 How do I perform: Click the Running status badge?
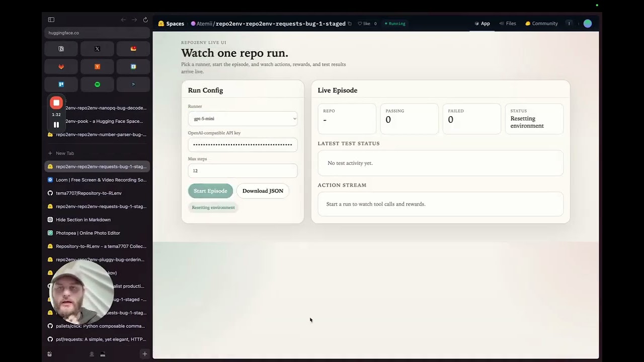(x=395, y=24)
